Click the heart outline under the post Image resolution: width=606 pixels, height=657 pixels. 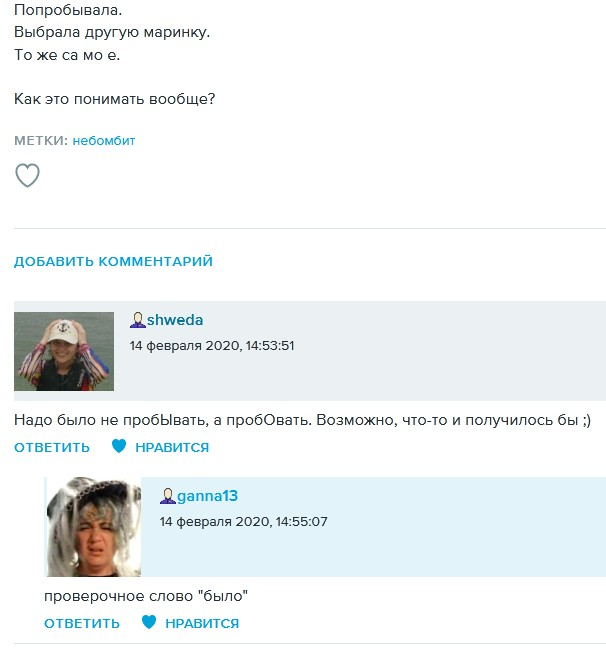[27, 175]
